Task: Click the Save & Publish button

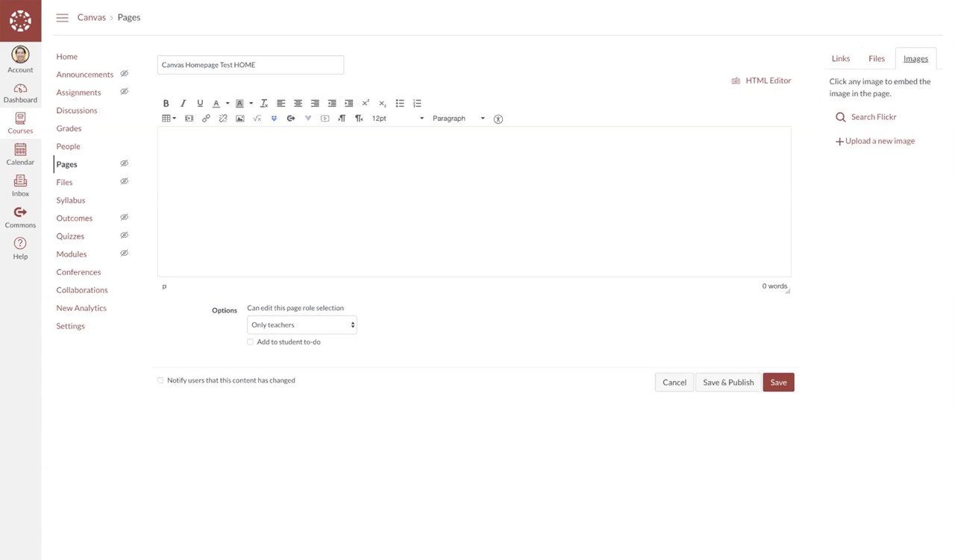Action: (728, 383)
